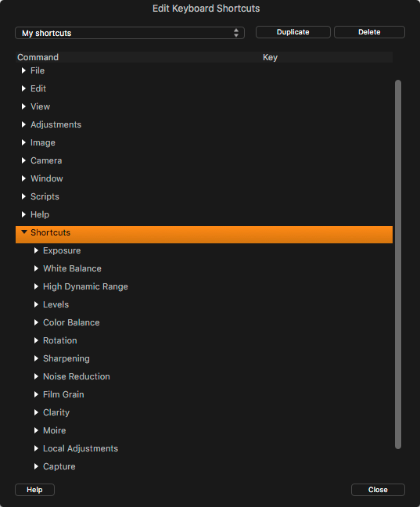Expand the White Balance triangle
The width and height of the screenshot is (420, 507).
pyautogui.click(x=36, y=268)
